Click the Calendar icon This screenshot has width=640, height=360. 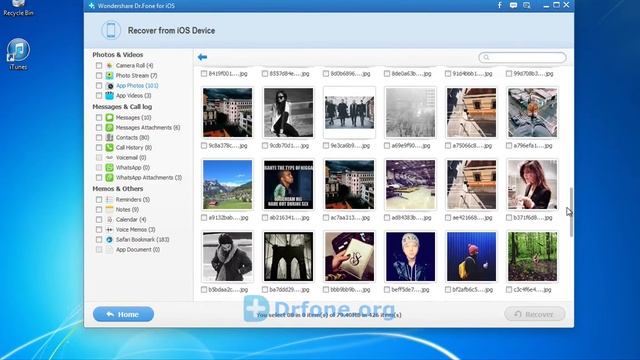pos(109,220)
